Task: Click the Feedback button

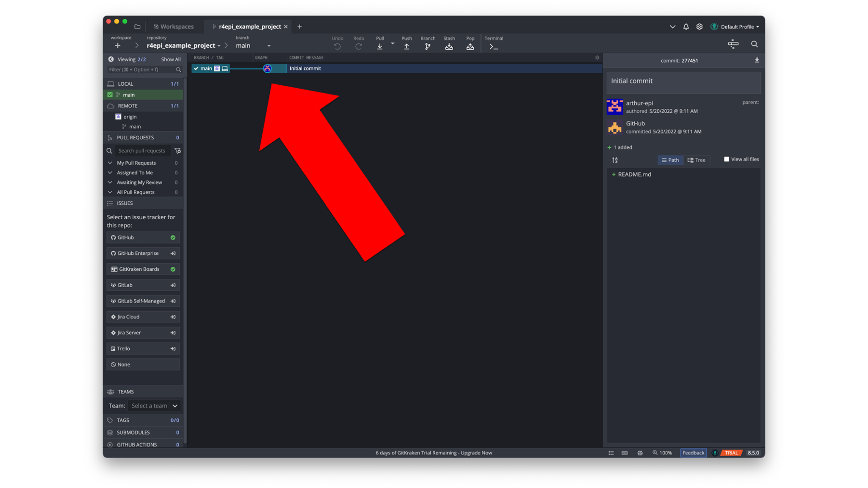Action: (x=693, y=453)
